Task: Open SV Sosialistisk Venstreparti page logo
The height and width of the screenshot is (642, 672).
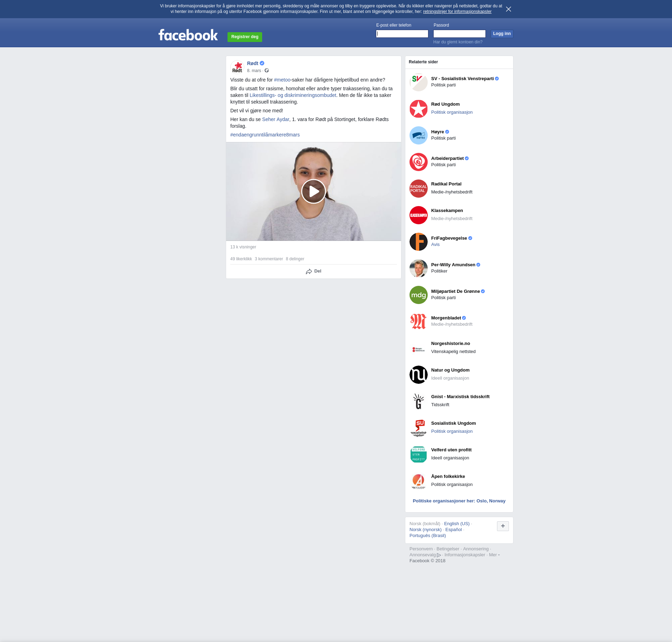Action: click(419, 82)
